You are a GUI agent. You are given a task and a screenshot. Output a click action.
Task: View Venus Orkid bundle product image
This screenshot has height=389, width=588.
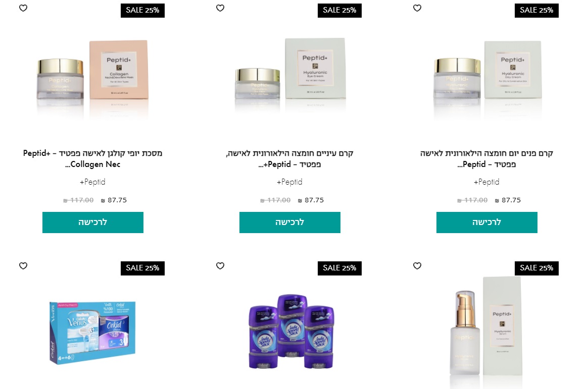pyautogui.click(x=92, y=332)
